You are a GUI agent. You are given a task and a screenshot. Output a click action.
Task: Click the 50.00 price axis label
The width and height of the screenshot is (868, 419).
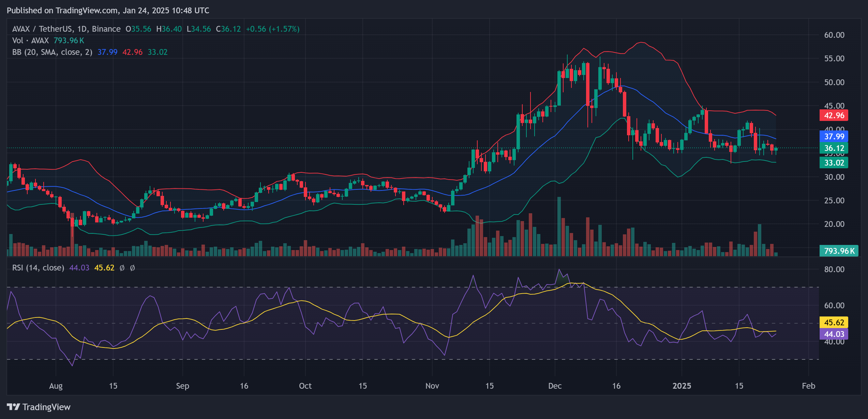point(834,82)
